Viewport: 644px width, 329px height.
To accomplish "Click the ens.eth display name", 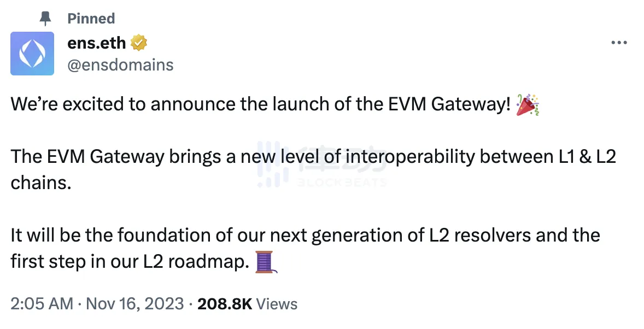I will pos(96,42).
